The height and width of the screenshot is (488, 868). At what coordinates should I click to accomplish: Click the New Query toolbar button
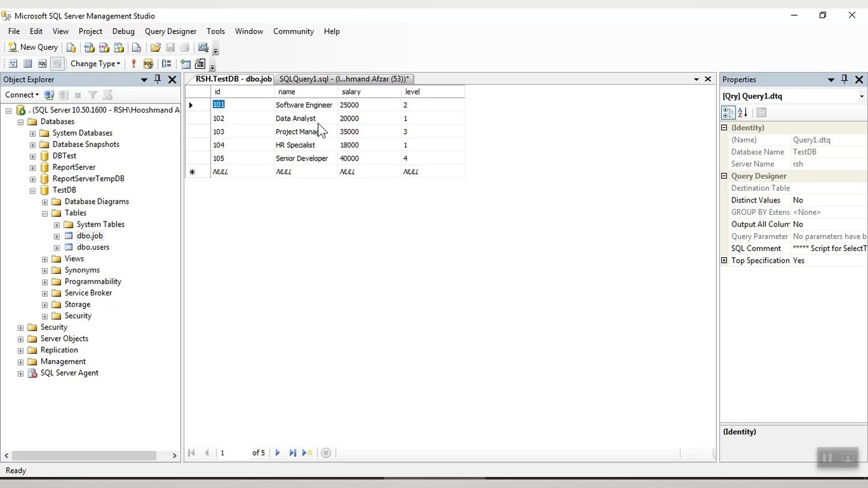(x=33, y=47)
